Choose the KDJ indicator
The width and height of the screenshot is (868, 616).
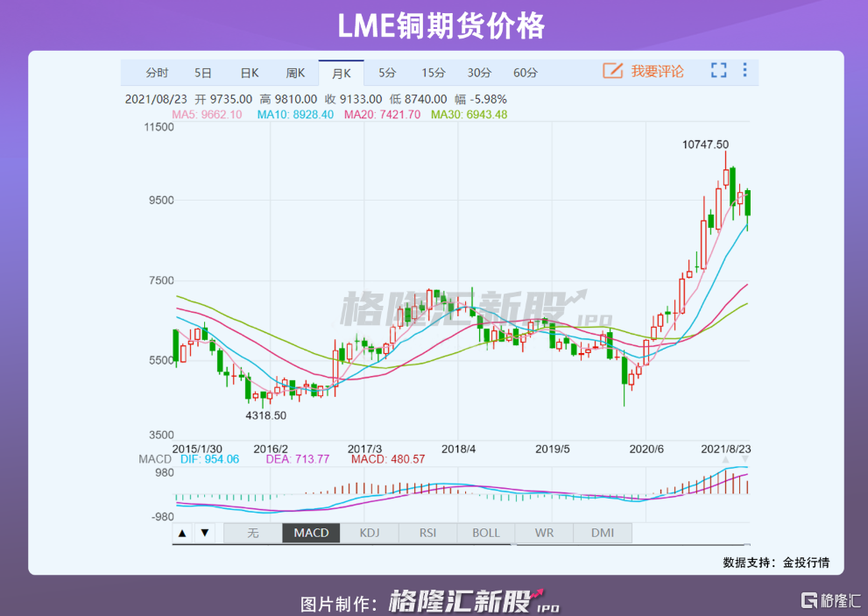coord(369,533)
